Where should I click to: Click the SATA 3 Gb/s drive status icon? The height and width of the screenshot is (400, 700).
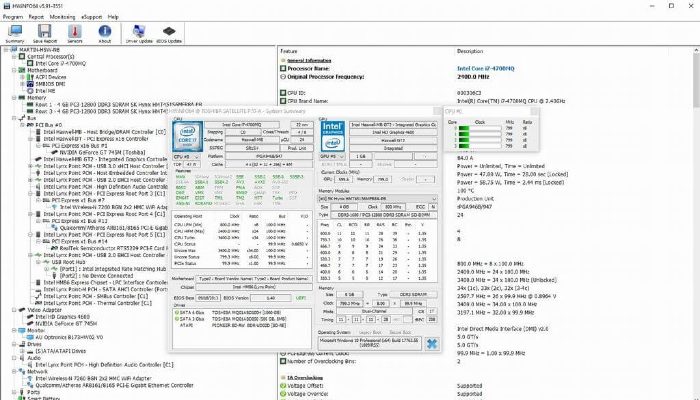tap(177, 319)
